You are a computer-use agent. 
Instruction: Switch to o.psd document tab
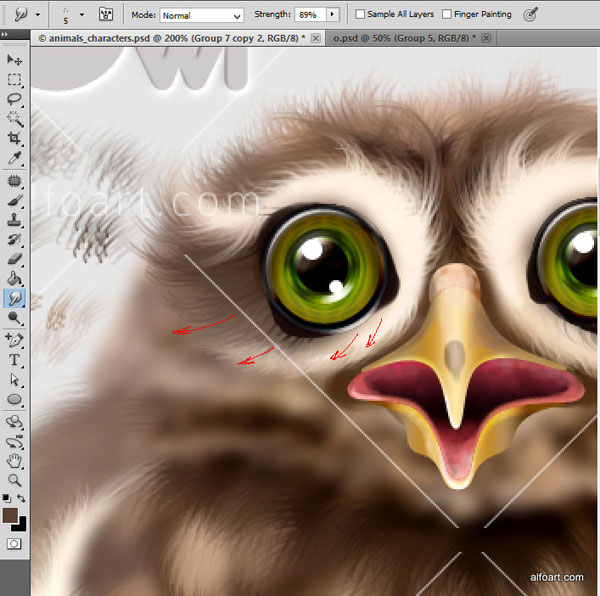click(404, 38)
